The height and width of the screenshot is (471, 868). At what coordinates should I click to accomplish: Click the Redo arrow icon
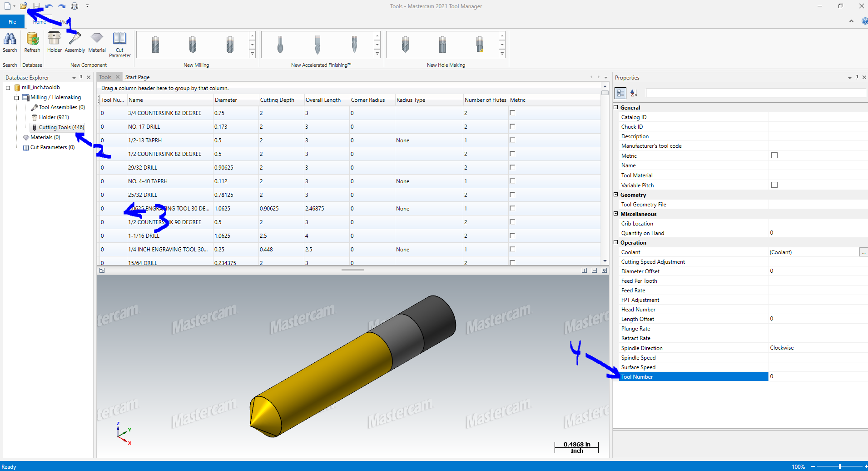click(62, 6)
